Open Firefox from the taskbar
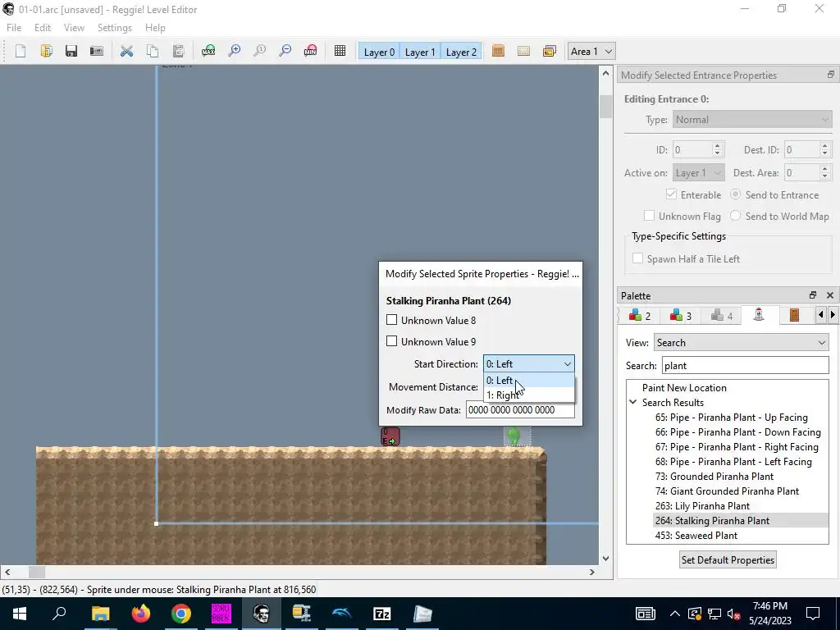The width and height of the screenshot is (840, 630). pyautogui.click(x=141, y=614)
